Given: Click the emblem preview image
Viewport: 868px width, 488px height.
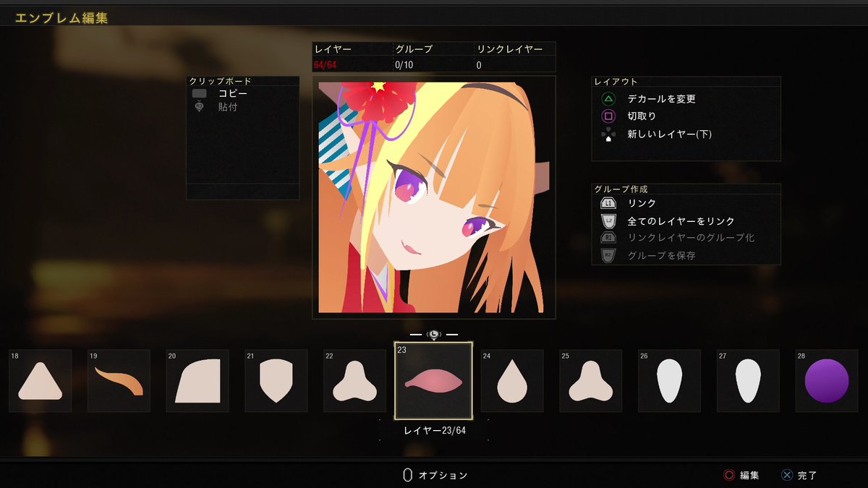Looking at the screenshot, I should click(433, 197).
